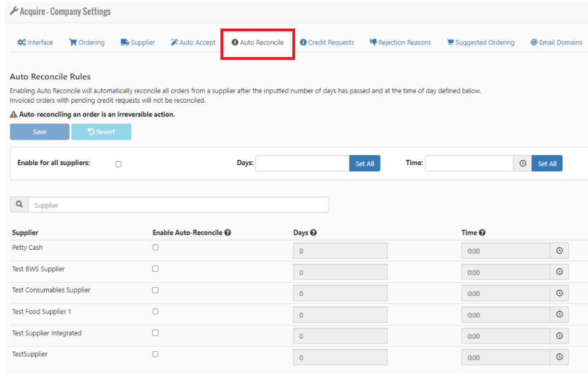Open time picker for Test Supplier Integrated
This screenshot has height=376, width=588.
point(559,336)
